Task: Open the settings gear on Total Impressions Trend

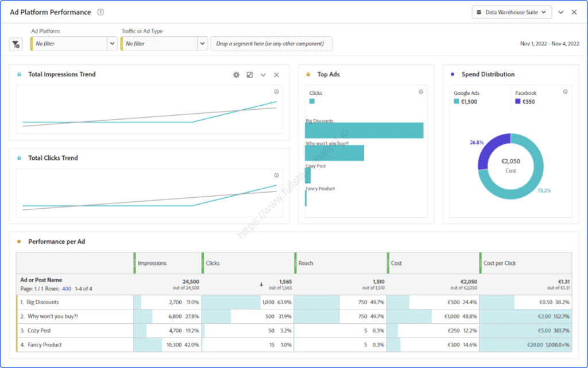Action: tap(235, 74)
